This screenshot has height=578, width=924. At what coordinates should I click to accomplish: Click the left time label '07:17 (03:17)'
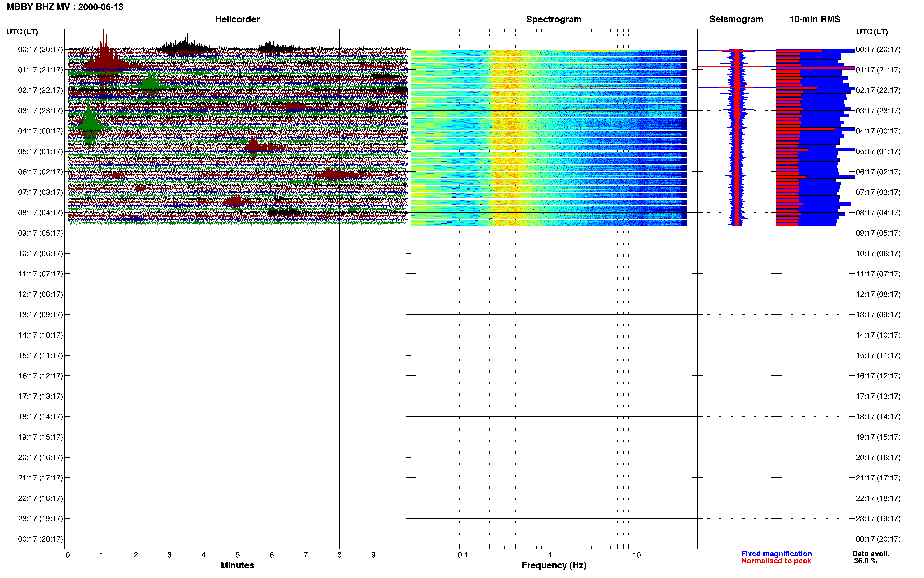[x=40, y=192]
